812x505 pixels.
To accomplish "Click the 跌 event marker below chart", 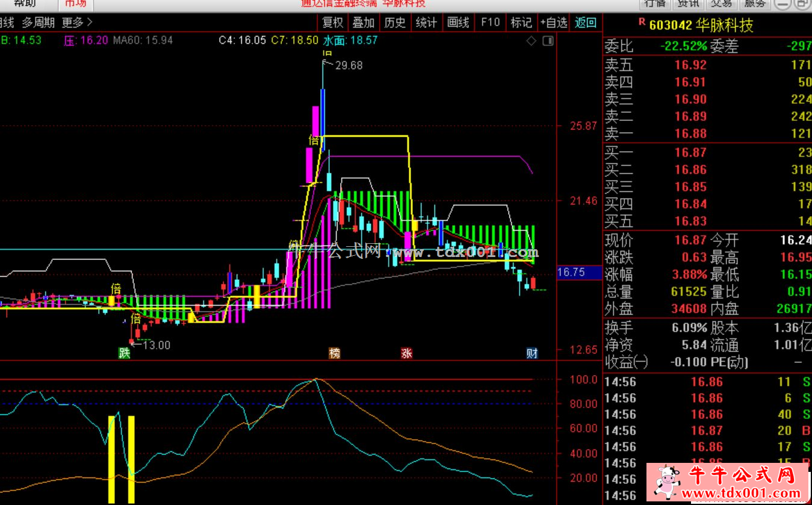I will [x=124, y=353].
